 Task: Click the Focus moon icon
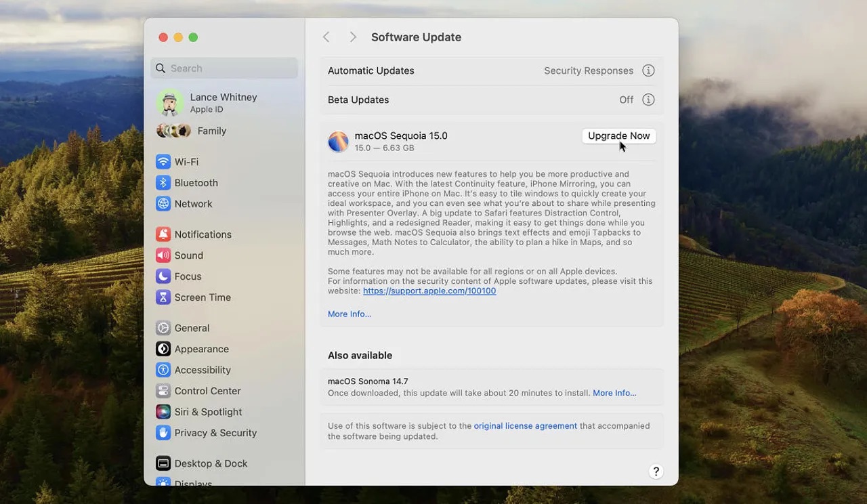pos(163,276)
